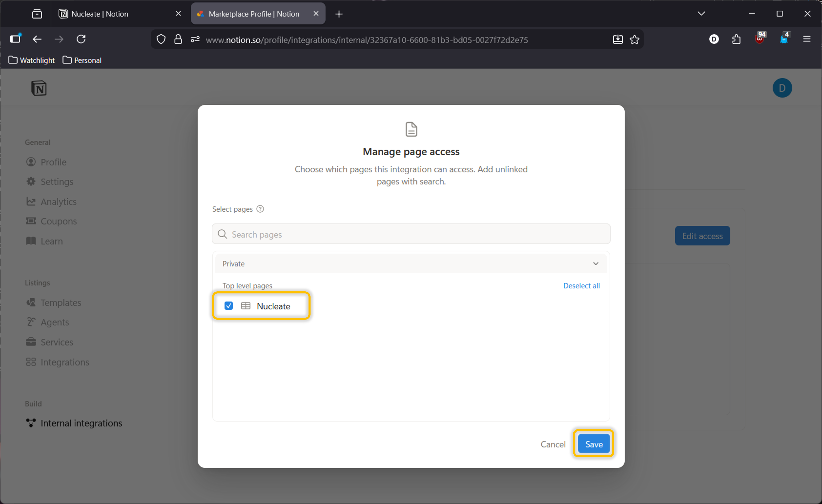Bookmark this page with the star
The width and height of the screenshot is (822, 504).
tap(634, 40)
